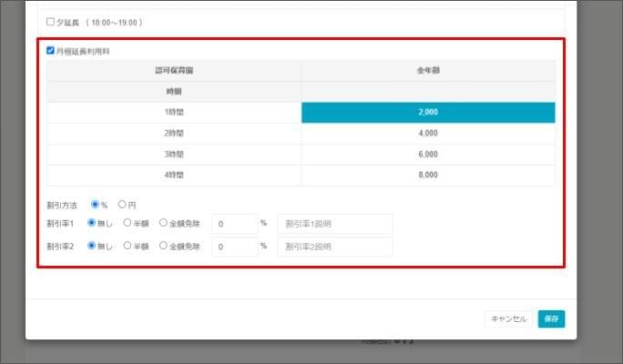Image resolution: width=623 pixels, height=364 pixels.
Task: Choose 半額 for 割引率1
Action: (128, 222)
